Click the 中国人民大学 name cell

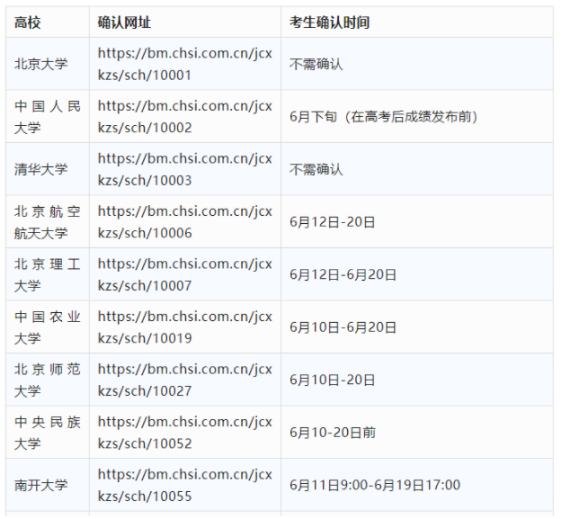(47, 117)
